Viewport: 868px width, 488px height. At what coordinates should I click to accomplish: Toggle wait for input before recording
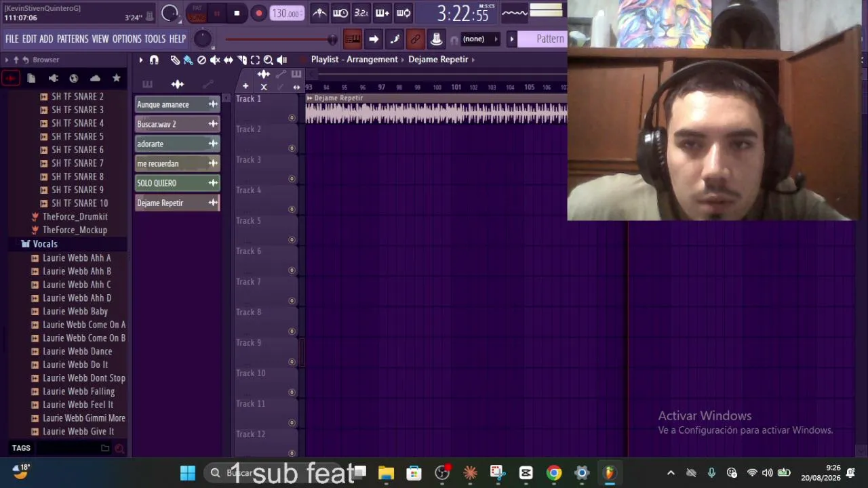click(340, 13)
